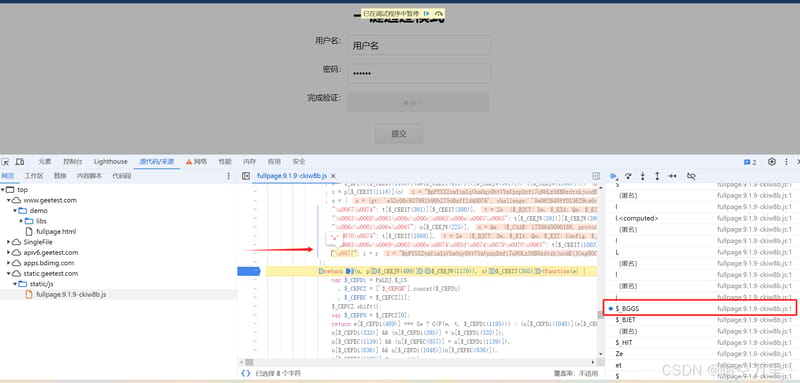Switch to the 控制台 panel tab
The width and height of the screenshot is (800, 383).
click(x=72, y=162)
